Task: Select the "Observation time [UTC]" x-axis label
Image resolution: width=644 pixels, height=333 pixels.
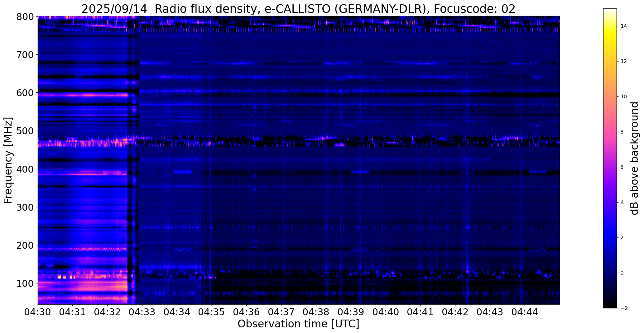Action: coord(299,324)
